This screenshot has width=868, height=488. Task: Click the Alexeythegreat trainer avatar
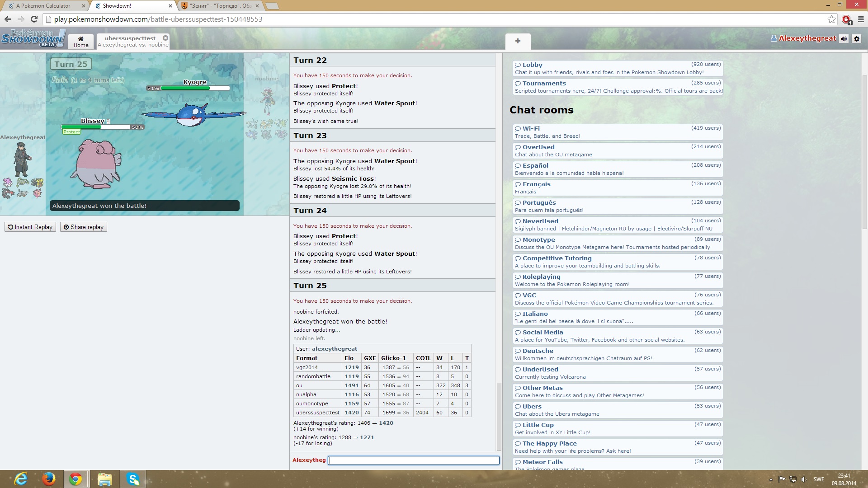[21, 159]
